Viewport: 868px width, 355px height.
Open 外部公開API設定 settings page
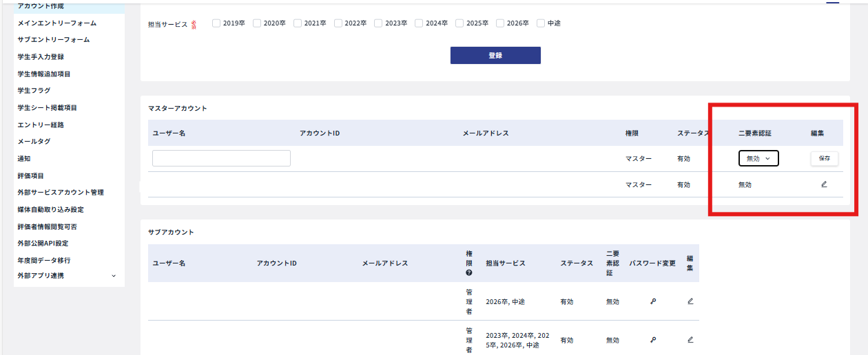(43, 244)
